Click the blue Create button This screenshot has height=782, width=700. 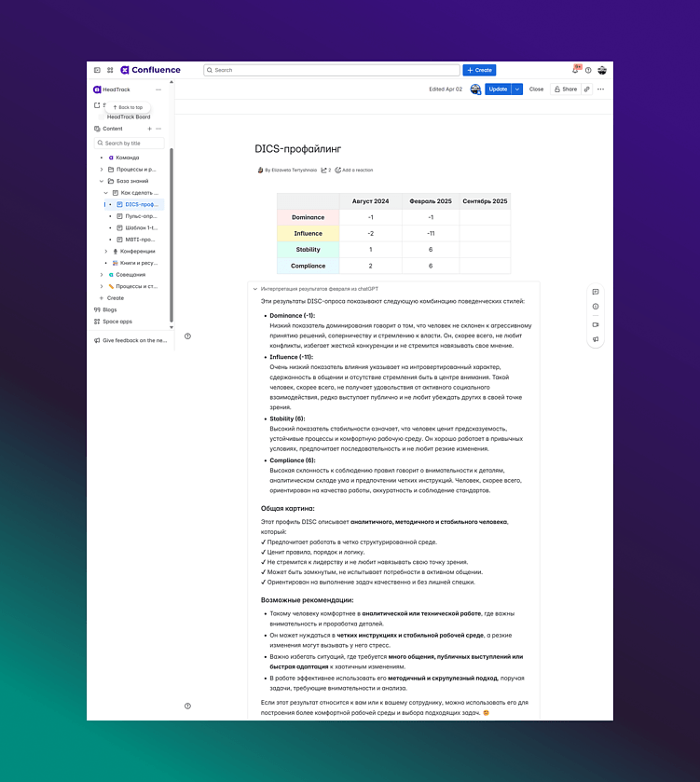(x=479, y=70)
